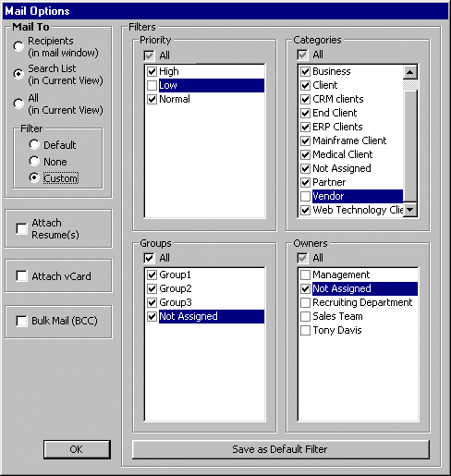Enable Bulk Mail (BCC) checkbox
The height and width of the screenshot is (476, 451).
(21, 321)
